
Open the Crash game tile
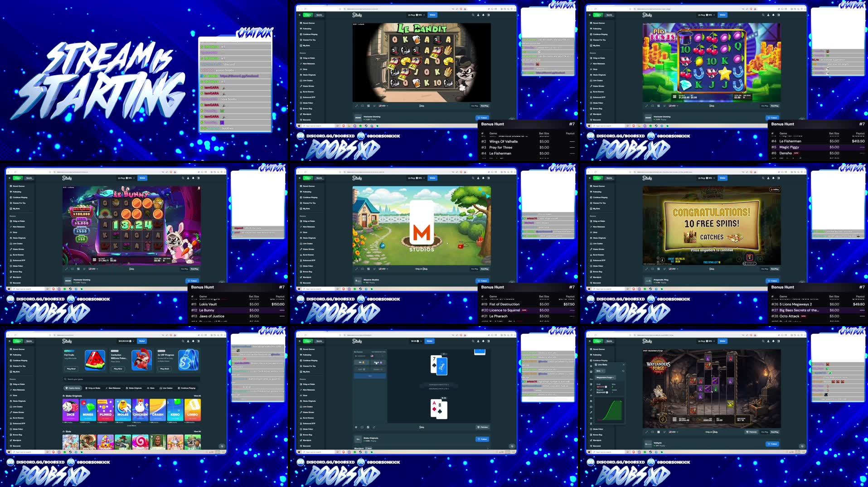[158, 410]
